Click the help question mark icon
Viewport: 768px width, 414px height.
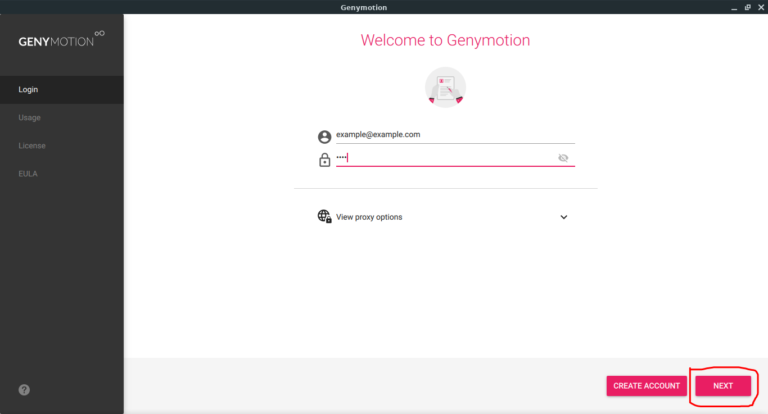(x=24, y=390)
